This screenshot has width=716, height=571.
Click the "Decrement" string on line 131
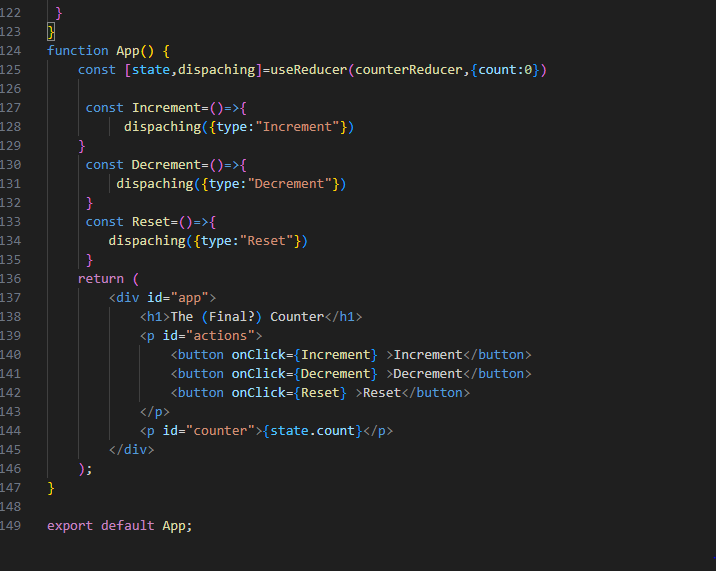290,184
